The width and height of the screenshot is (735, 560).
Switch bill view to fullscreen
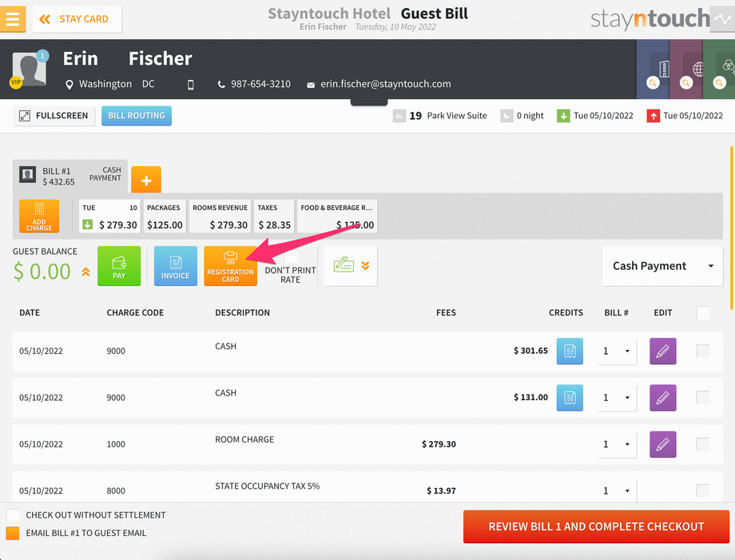(x=54, y=116)
